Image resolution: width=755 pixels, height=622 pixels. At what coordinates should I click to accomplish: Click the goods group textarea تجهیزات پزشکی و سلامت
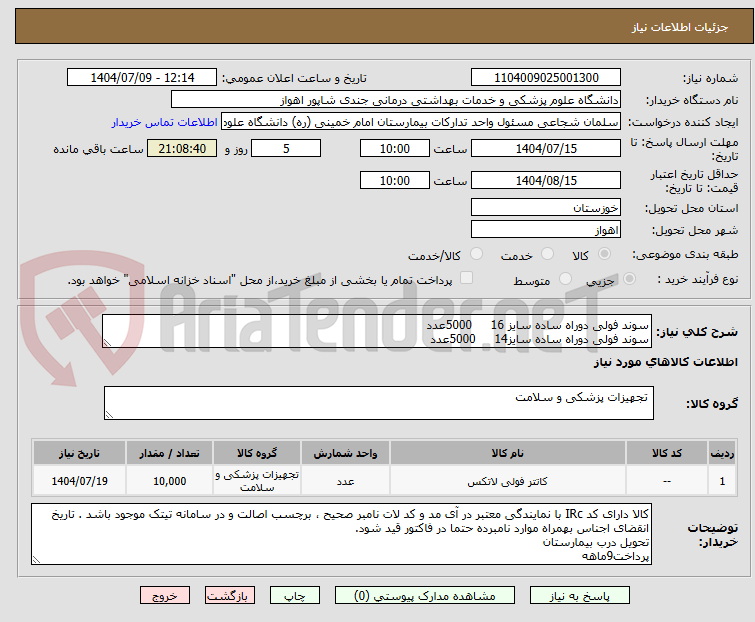point(379,403)
